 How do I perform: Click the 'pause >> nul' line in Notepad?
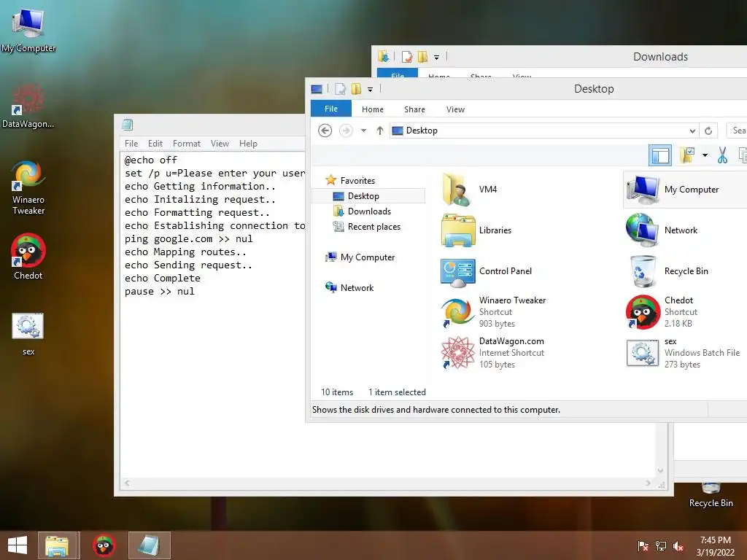tap(160, 292)
